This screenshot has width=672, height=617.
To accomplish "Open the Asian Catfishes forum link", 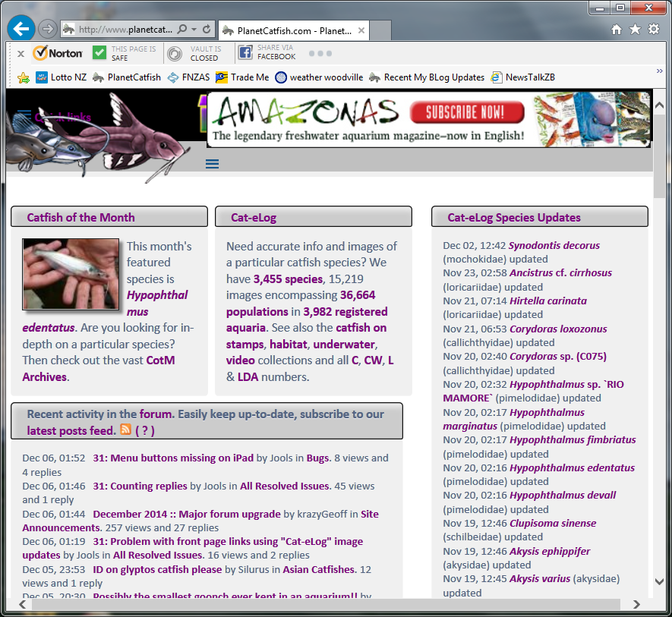I will (318, 570).
